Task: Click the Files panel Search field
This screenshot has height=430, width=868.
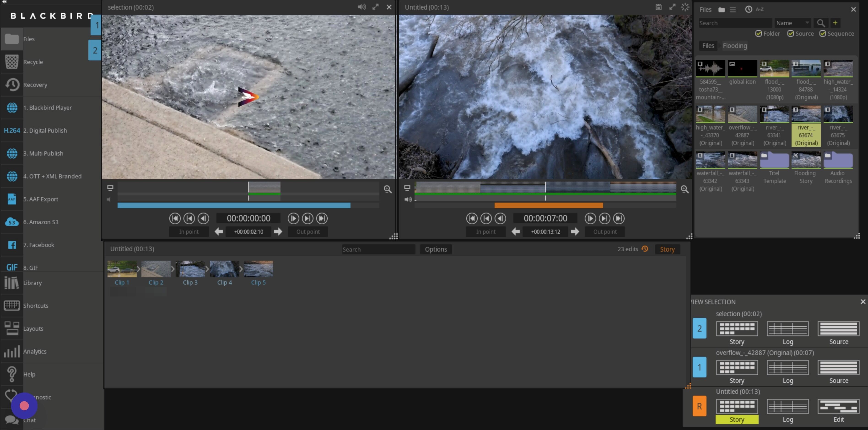Action: coord(735,23)
